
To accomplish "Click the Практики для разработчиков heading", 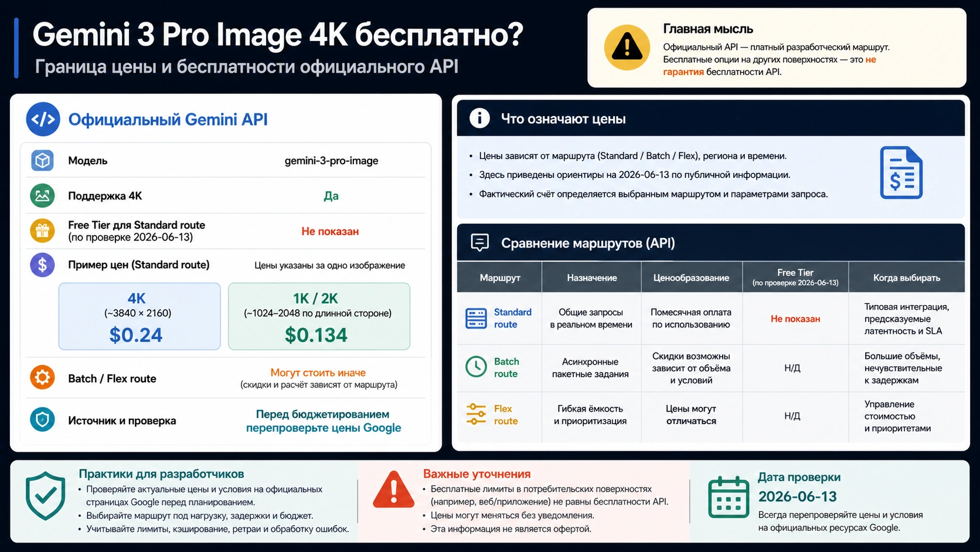I will coord(161,474).
